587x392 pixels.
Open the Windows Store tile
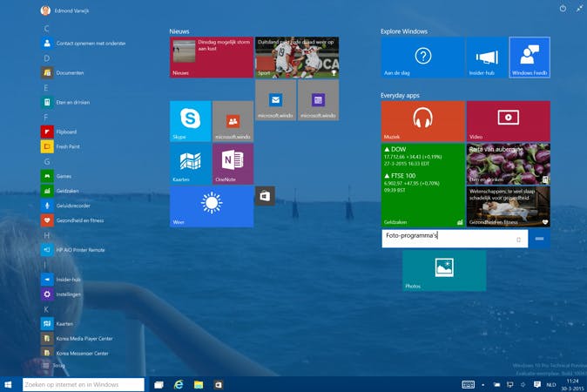tap(264, 197)
